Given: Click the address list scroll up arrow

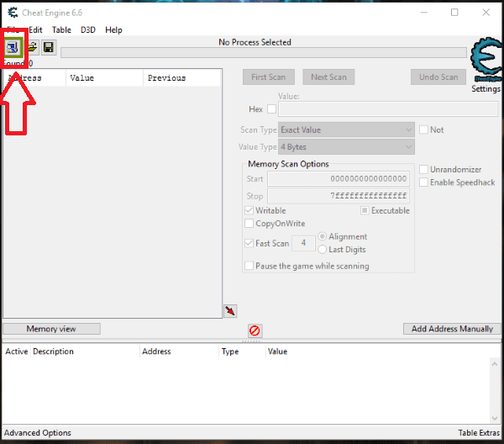Looking at the screenshot, I should tap(495, 364).
